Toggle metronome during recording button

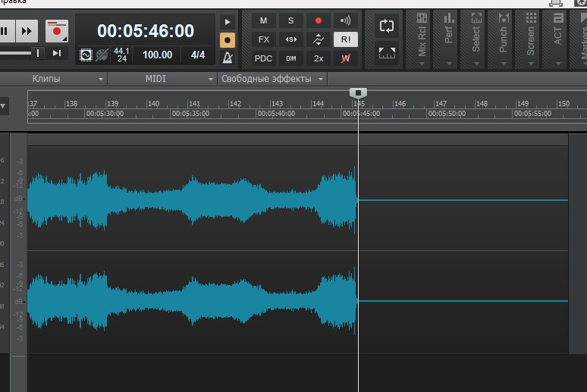[x=228, y=40]
